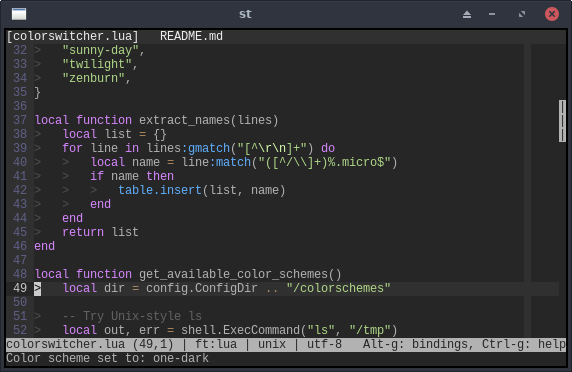Click 'do' keyword on line 39
572x372 pixels.
328,148
